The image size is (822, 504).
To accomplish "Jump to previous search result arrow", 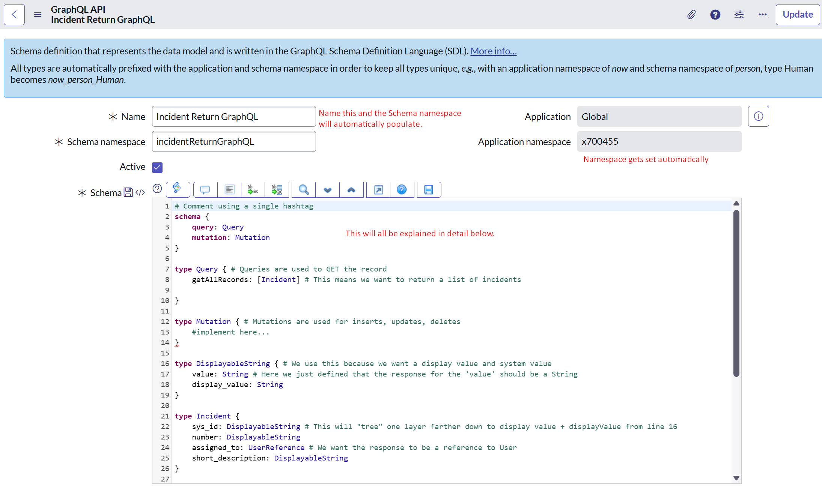I will pyautogui.click(x=351, y=190).
